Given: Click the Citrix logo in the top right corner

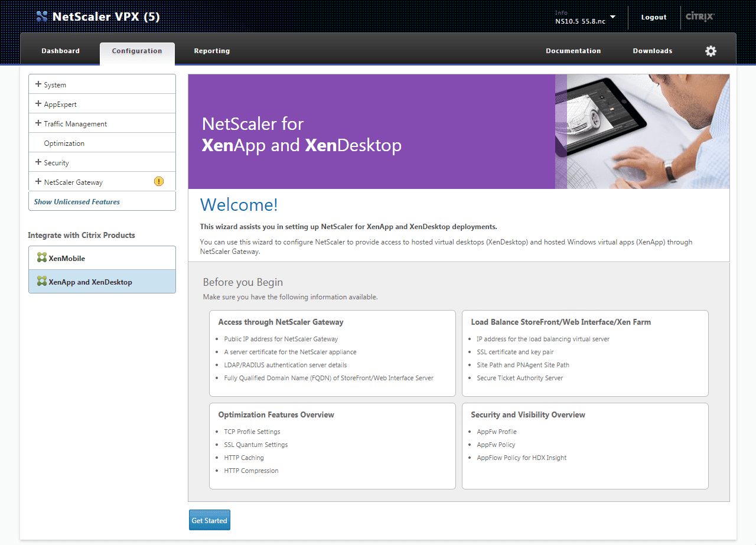Looking at the screenshot, I should click(x=699, y=17).
